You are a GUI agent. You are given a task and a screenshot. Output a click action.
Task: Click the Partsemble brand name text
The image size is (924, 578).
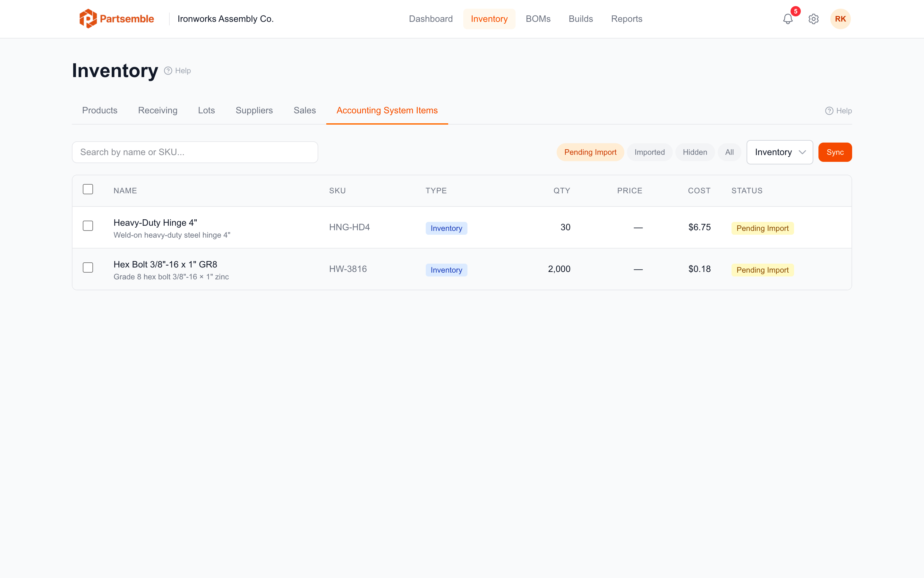pos(127,19)
